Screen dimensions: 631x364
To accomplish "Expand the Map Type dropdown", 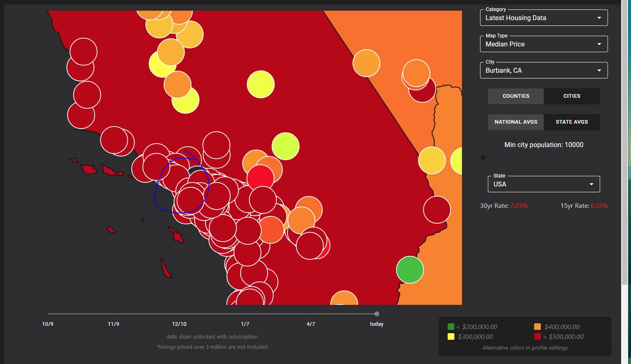I will [x=543, y=44].
